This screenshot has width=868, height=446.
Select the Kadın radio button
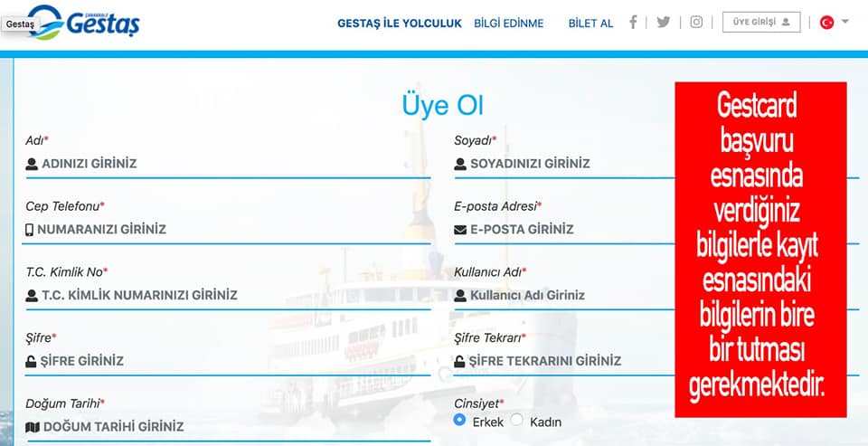[516, 420]
